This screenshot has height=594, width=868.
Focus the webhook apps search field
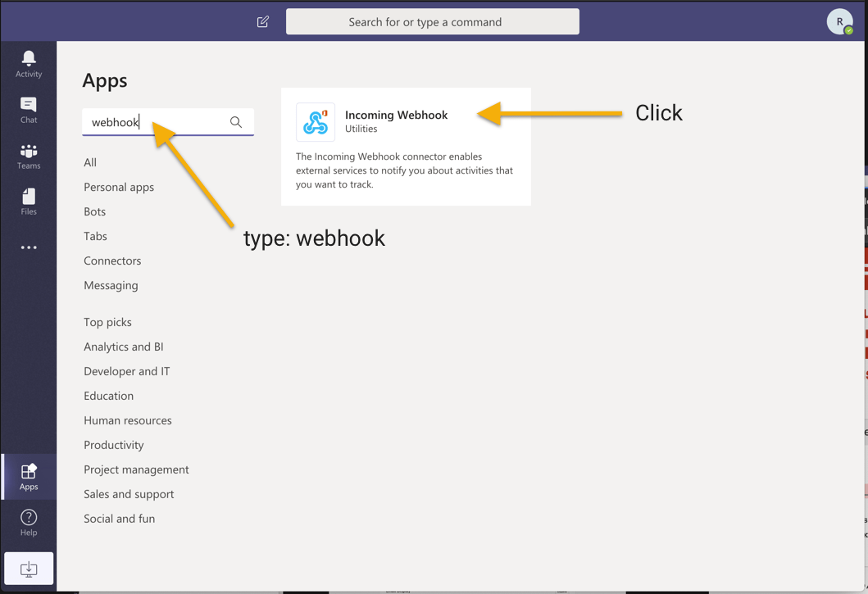tap(168, 122)
